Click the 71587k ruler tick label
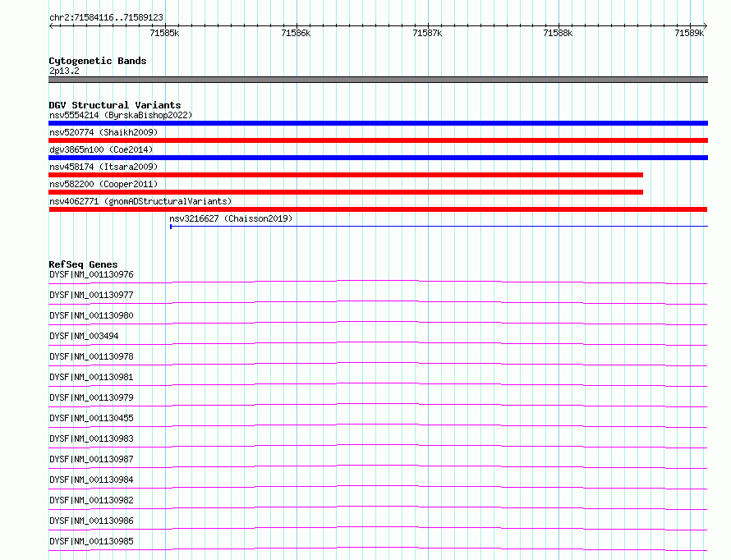This screenshot has height=560, width=731. (427, 33)
